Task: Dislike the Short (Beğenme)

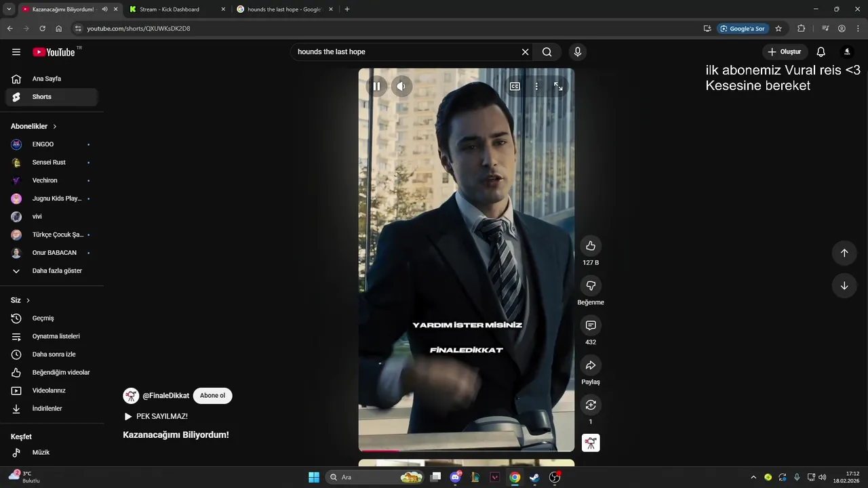Action: click(x=591, y=286)
